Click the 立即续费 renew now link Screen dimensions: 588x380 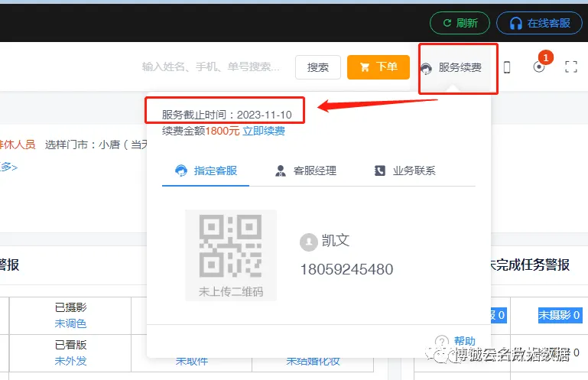pyautogui.click(x=264, y=131)
